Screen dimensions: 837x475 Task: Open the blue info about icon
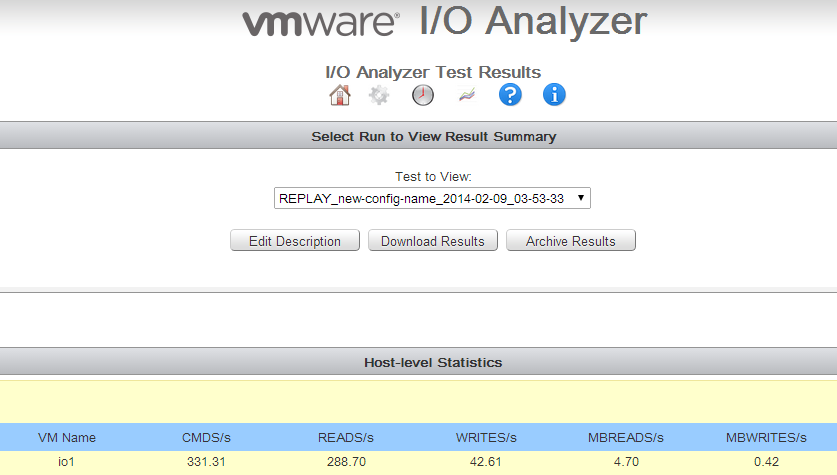tap(554, 95)
